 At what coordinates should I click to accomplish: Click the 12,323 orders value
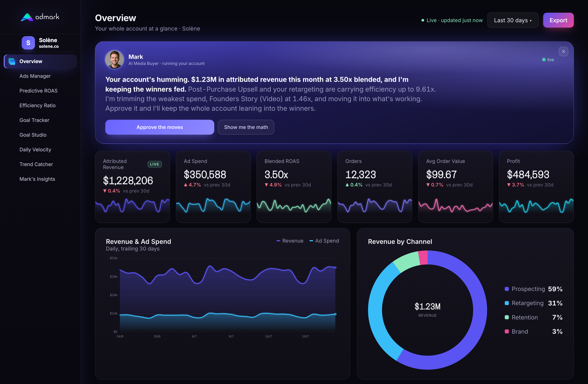(361, 175)
